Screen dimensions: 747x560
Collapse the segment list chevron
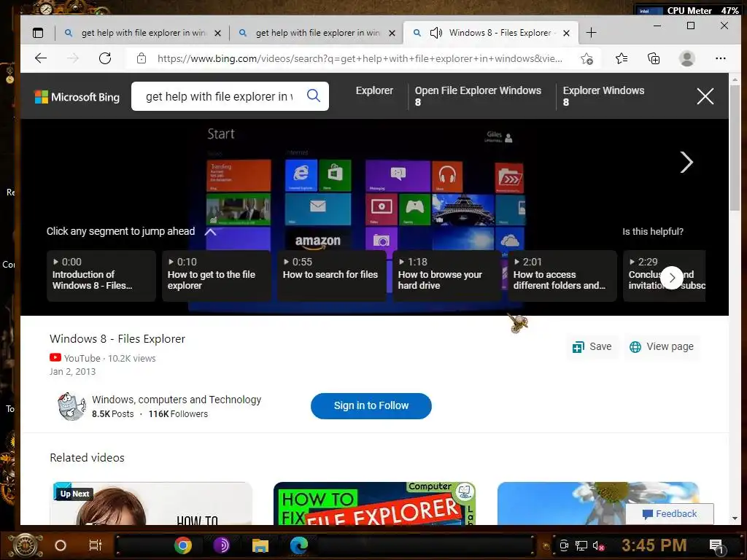point(210,232)
